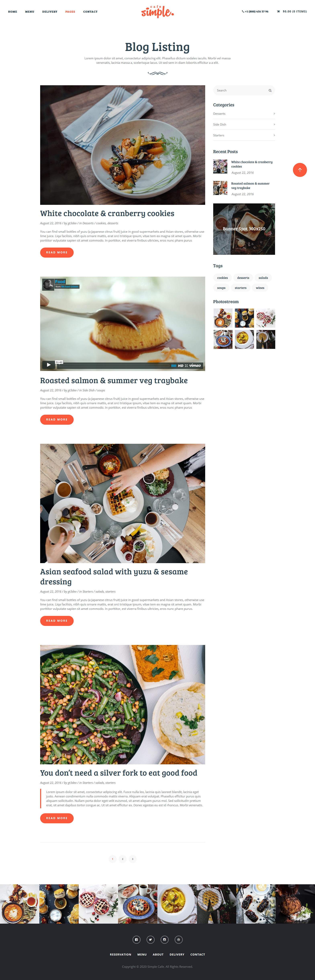
Task: Go to pagination page 2
Action: click(x=123, y=859)
